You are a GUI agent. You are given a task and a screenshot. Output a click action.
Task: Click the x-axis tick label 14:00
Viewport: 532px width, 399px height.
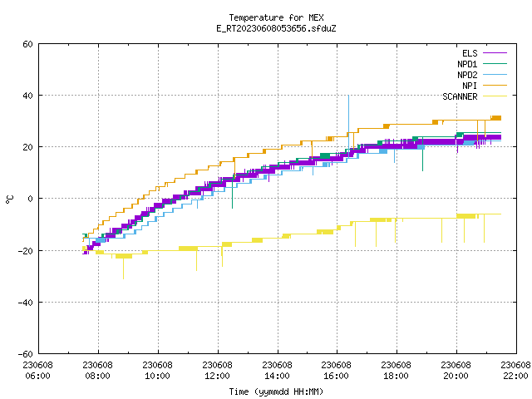pos(277,377)
